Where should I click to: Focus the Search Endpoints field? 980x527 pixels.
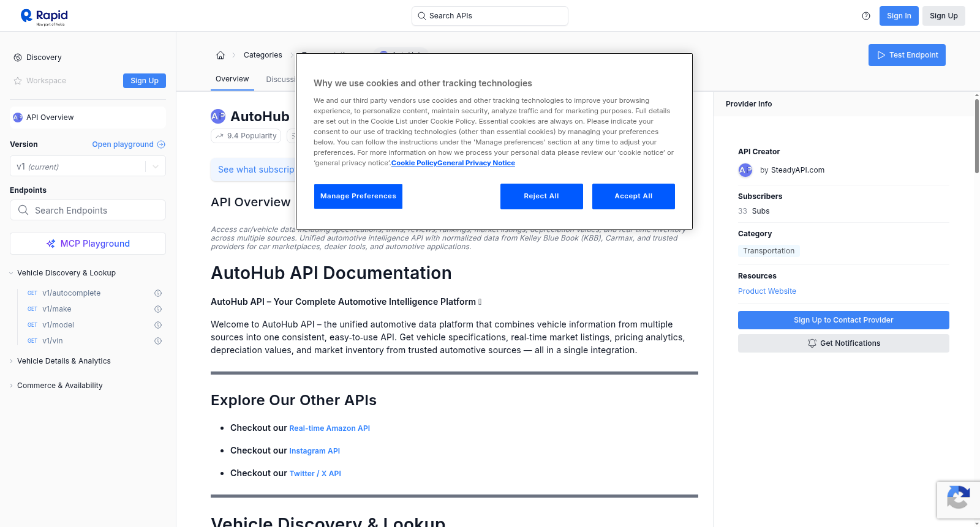(x=88, y=210)
